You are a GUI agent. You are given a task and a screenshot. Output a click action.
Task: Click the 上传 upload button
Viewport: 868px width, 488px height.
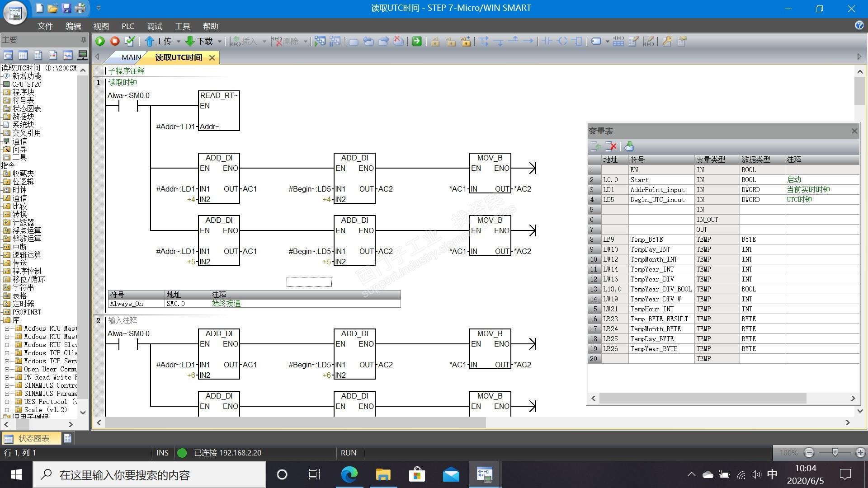click(x=158, y=42)
